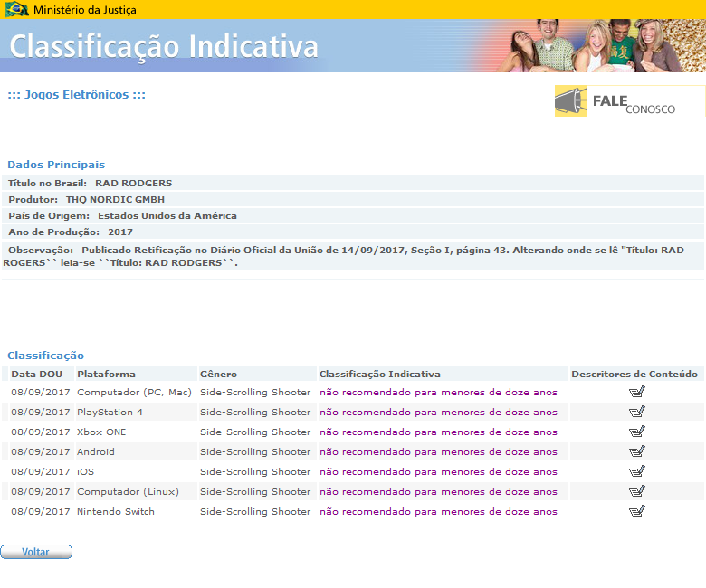Click the Data DOU column header

point(36,374)
